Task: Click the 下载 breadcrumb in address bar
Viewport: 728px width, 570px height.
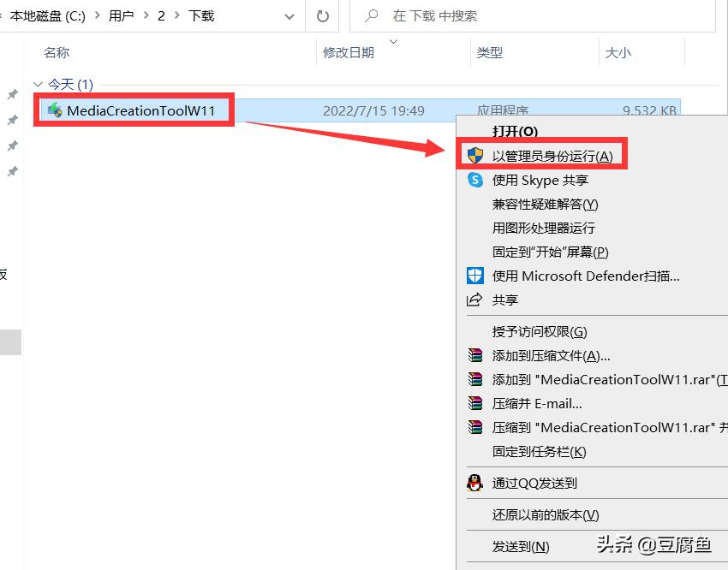Action: [x=201, y=15]
